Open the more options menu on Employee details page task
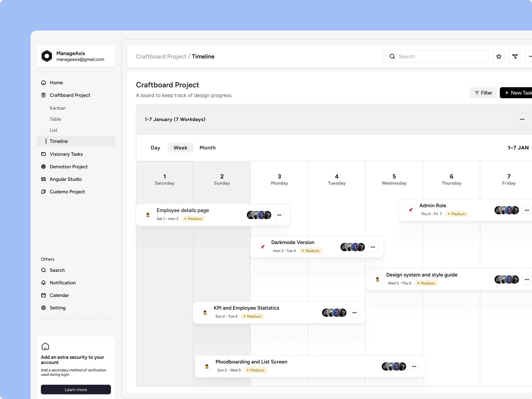Viewport: 532px width, 399px height. coord(279,215)
